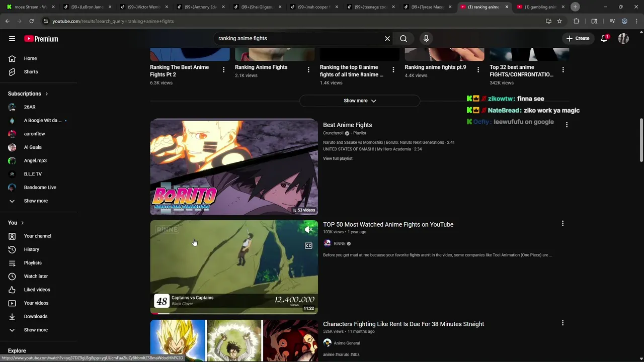Screen dimensions: 644x362
Task: Open Characters Fighting video thumbnail
Action: [234, 340]
